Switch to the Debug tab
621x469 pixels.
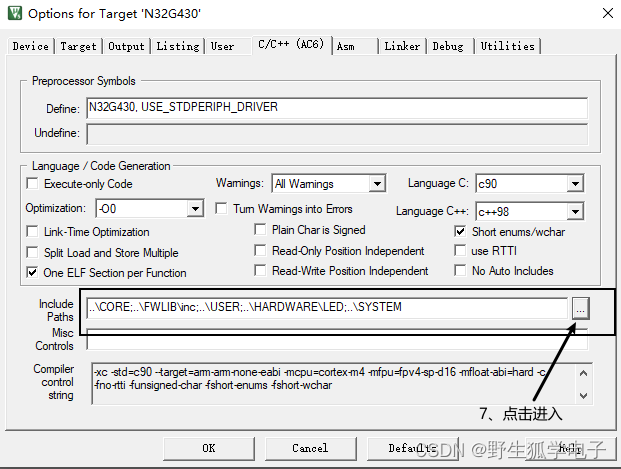[x=448, y=46]
